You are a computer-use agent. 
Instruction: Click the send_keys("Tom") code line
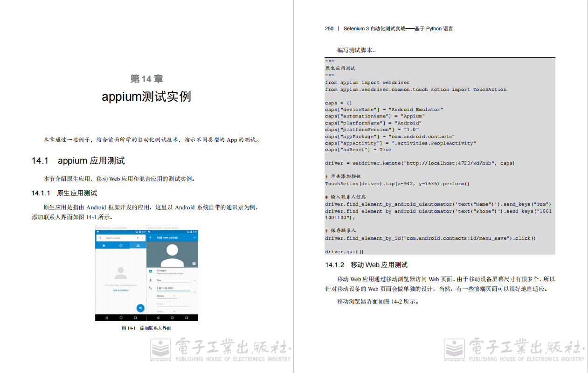(x=438, y=204)
